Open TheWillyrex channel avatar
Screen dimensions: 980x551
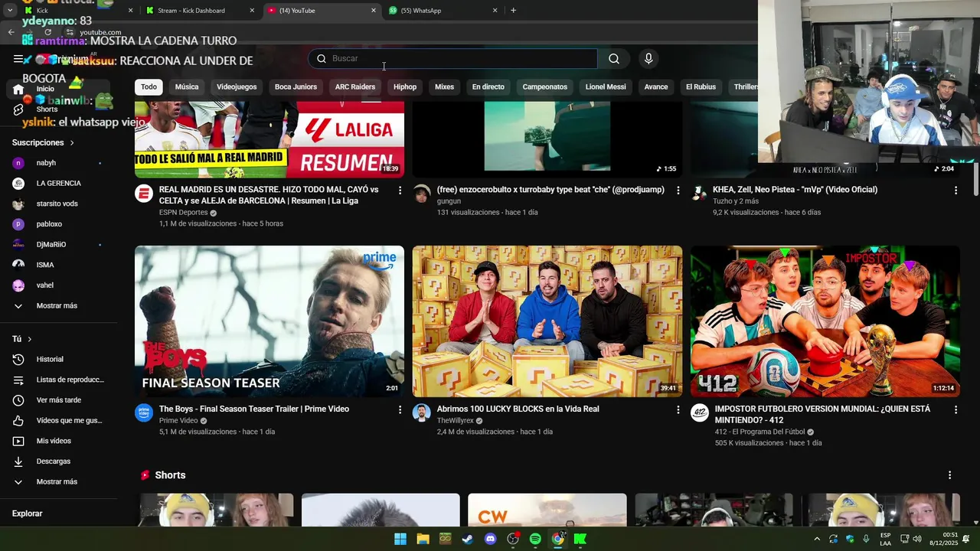click(422, 412)
